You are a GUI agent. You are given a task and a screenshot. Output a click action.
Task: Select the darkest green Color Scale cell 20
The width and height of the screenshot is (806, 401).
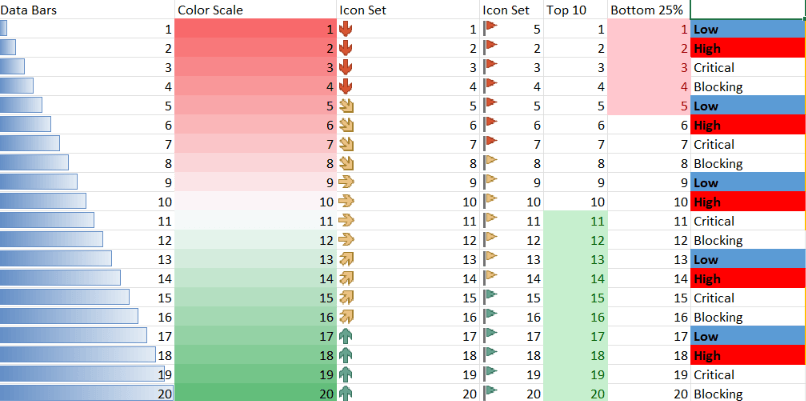point(255,393)
